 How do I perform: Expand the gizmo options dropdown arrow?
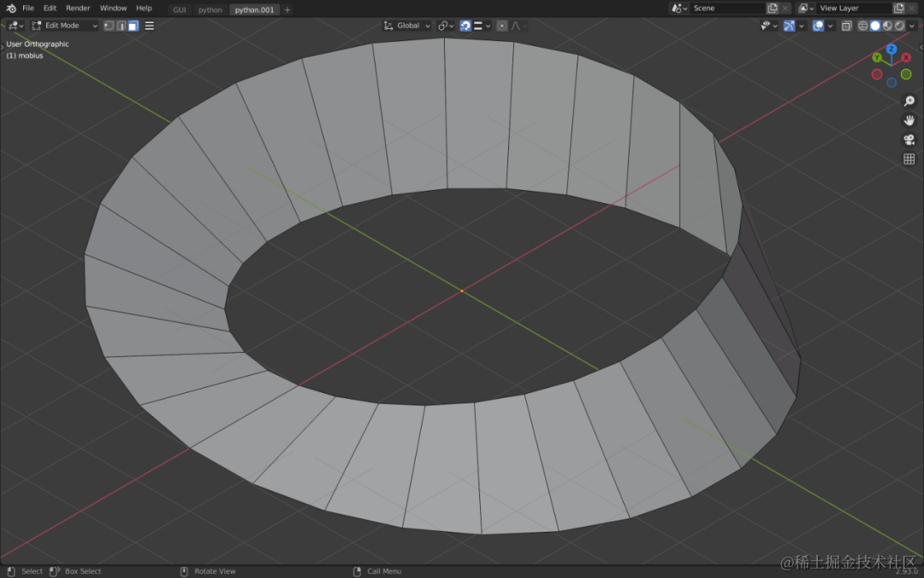click(802, 26)
